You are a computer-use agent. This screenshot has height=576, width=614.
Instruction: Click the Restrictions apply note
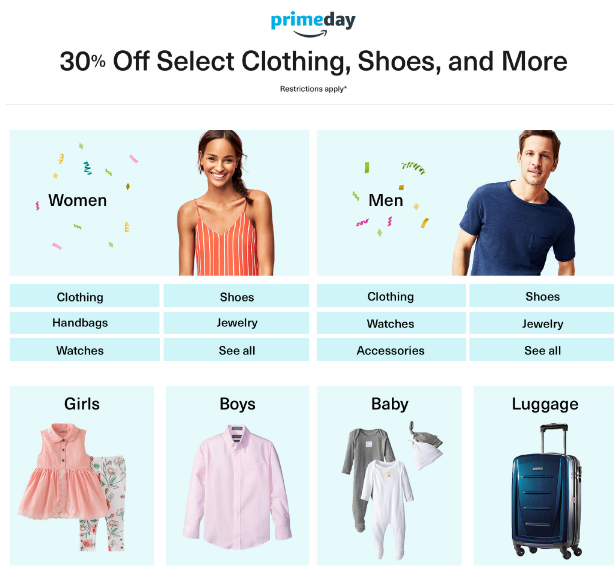(313, 89)
